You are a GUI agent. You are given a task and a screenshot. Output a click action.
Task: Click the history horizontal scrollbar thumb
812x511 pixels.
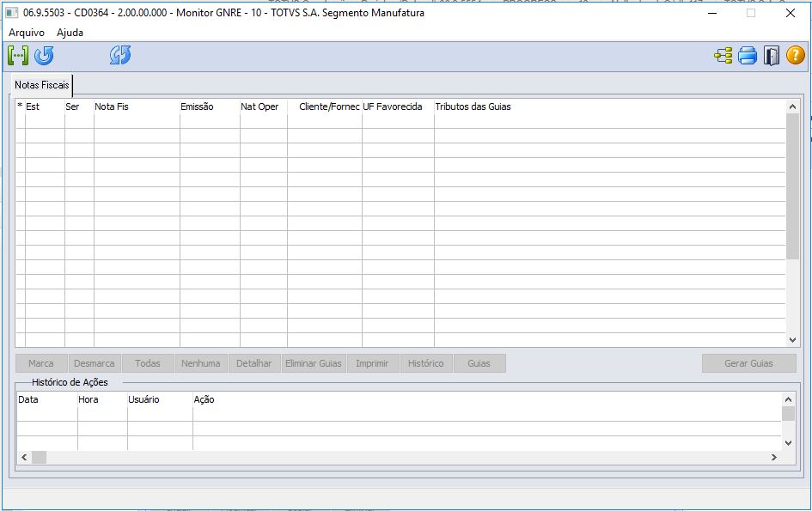40,457
